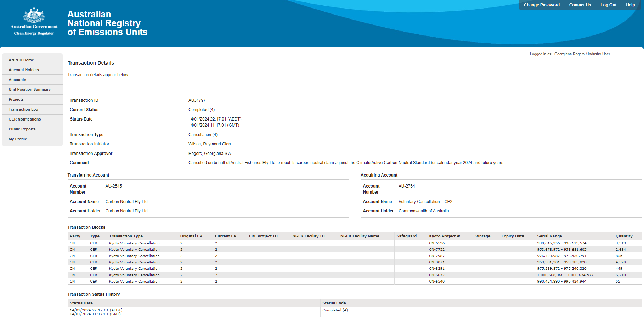
Task: Sort blocks by Quantity header
Action: click(624, 236)
